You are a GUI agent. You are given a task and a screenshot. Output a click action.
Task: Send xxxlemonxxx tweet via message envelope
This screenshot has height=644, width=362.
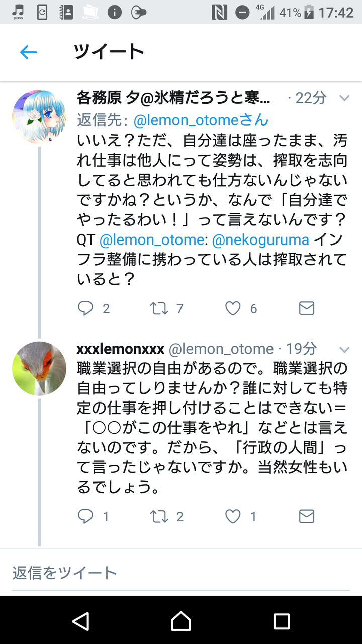(x=306, y=516)
